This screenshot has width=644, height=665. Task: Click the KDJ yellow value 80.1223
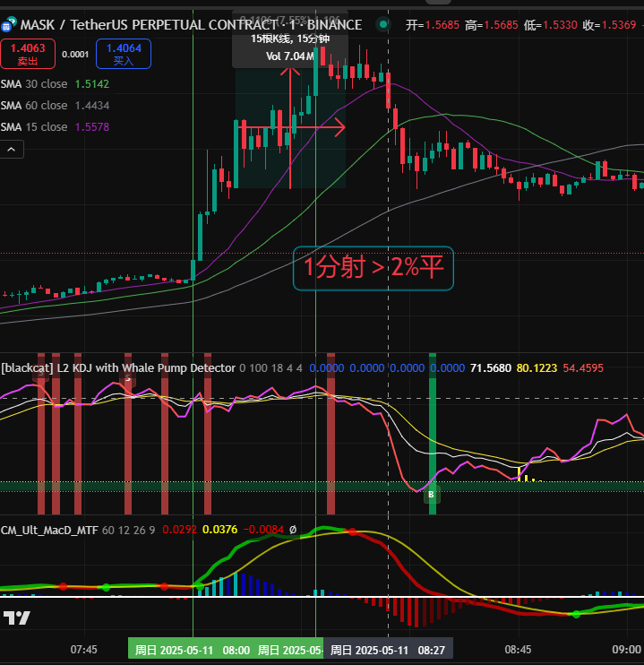point(537,368)
